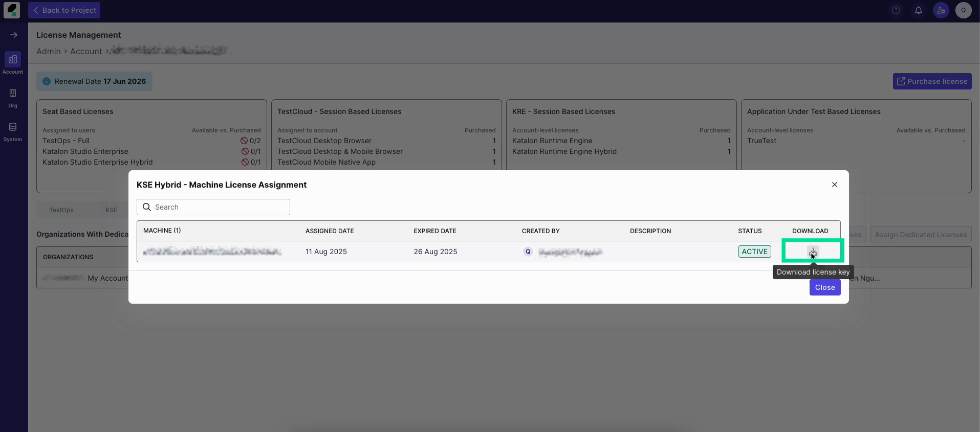Click Katalon Runtime Engine Hybrid row

click(x=621, y=151)
